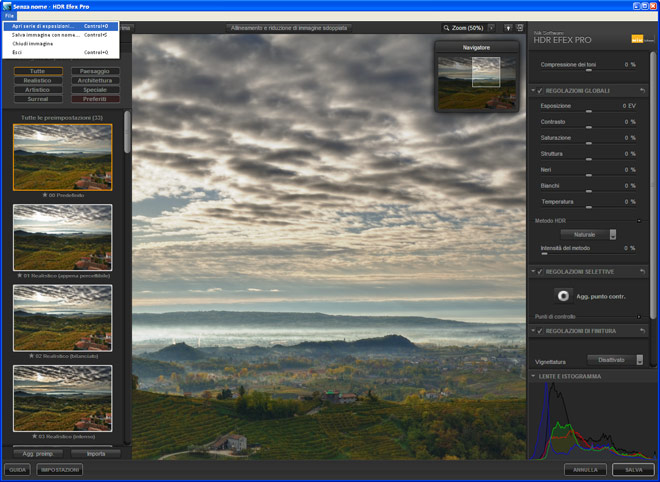
Task: Click the toolbar icon right of the light bulb
Action: (520, 28)
